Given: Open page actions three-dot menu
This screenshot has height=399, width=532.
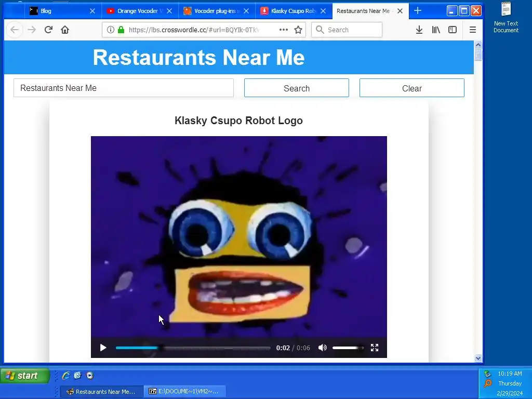Looking at the screenshot, I should (283, 30).
